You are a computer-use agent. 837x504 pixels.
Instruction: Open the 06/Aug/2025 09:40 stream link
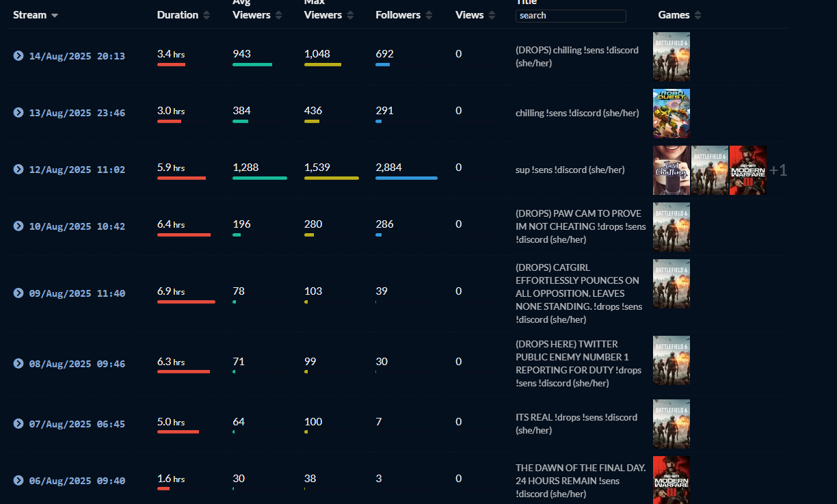[77, 481]
